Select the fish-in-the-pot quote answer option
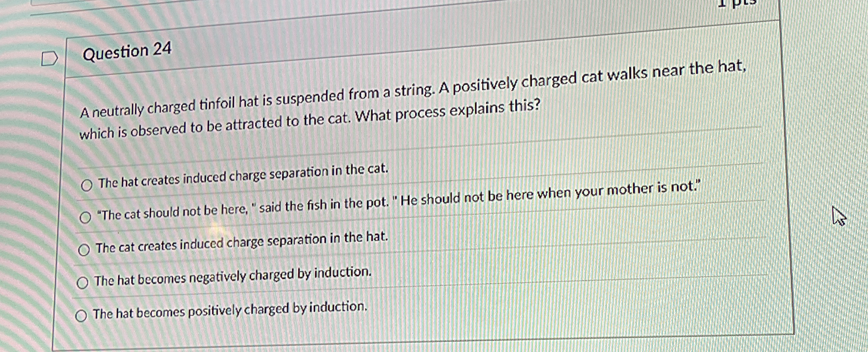This screenshot has width=868, height=352. coord(85,217)
